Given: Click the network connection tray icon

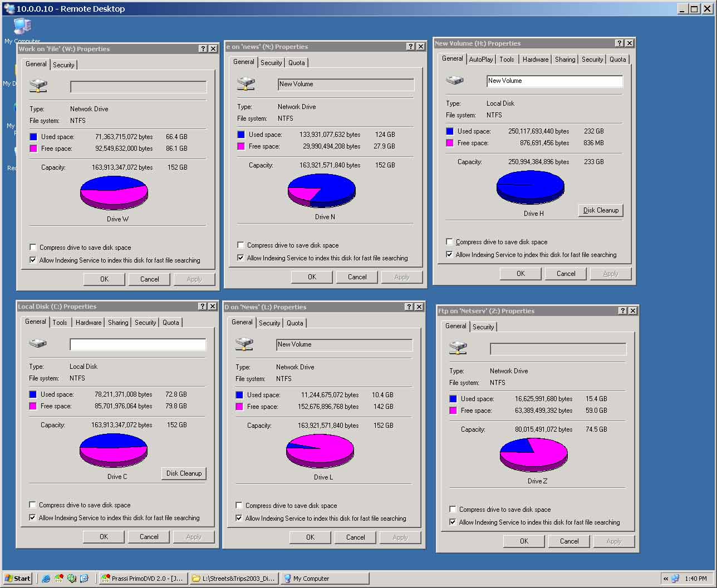Looking at the screenshot, I should pos(675,579).
